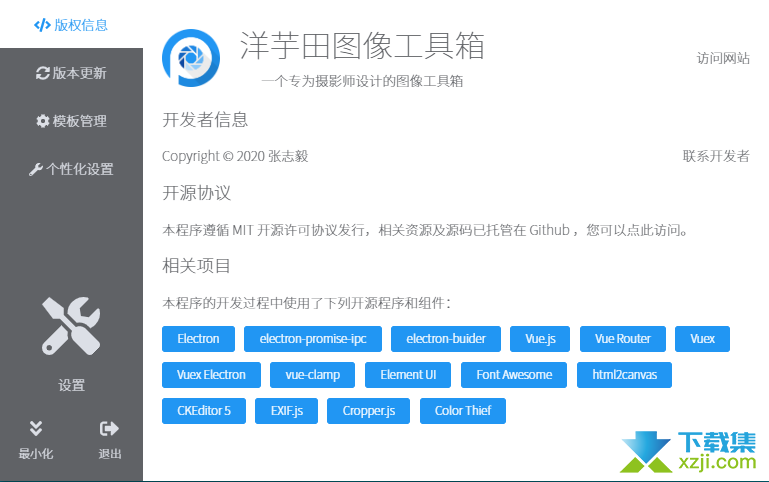Image resolution: width=769 pixels, height=482 pixels.
Task: Open the 版权信息 tab
Action: pos(71,25)
